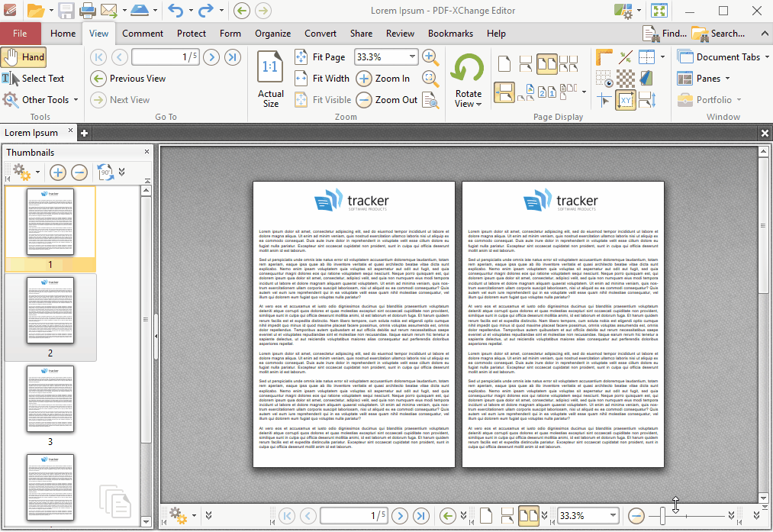Click the Previous View button

[128, 79]
